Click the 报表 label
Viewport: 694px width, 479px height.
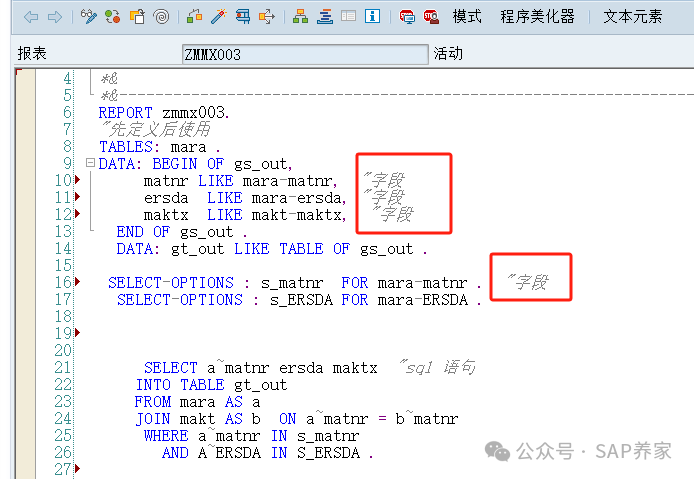coord(32,53)
